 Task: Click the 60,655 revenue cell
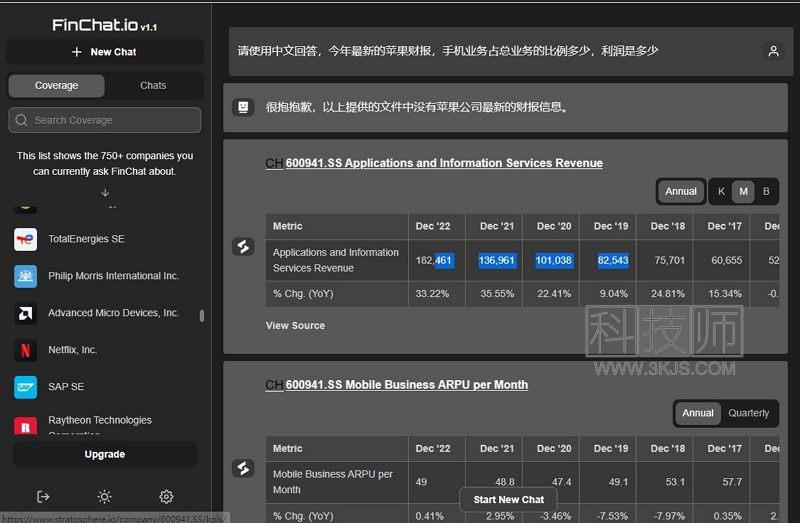point(721,260)
